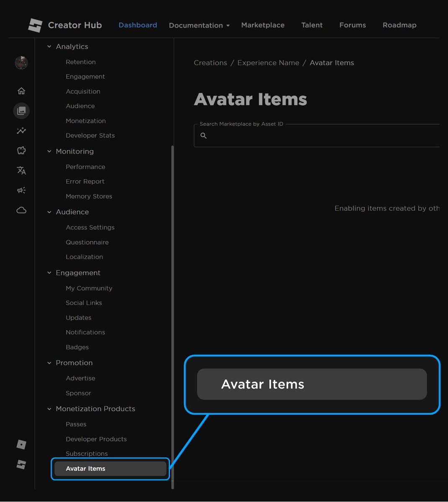Open My Community

89,288
